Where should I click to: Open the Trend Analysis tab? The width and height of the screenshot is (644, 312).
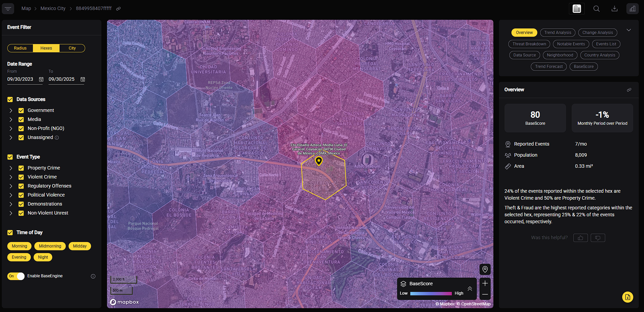pos(557,32)
